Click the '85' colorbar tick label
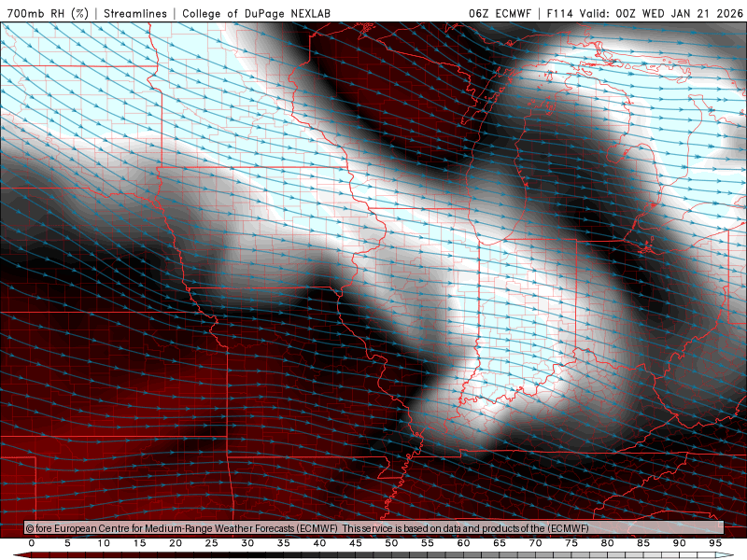Viewport: 747px width, 560px height. pyautogui.click(x=643, y=543)
